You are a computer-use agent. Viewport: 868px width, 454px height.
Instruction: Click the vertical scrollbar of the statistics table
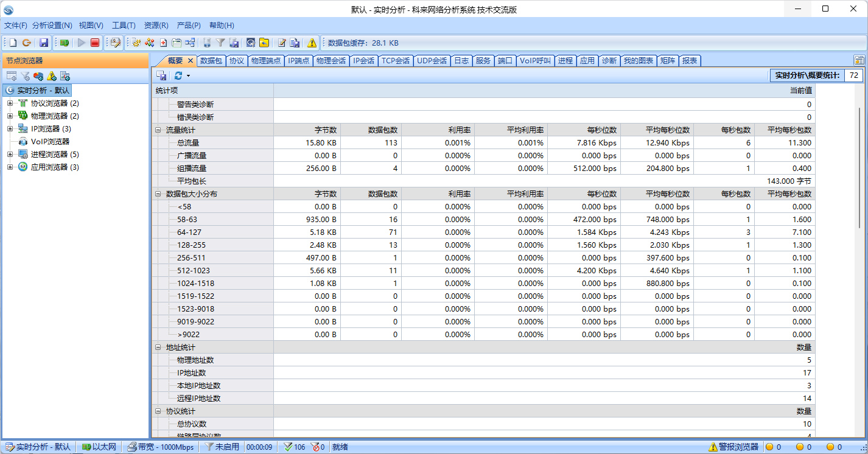pyautogui.click(x=859, y=167)
